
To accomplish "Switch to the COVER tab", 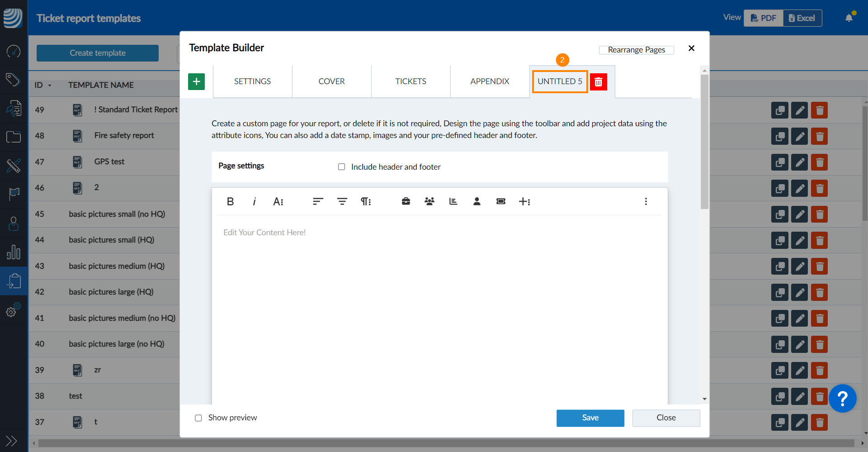I will point(331,81).
